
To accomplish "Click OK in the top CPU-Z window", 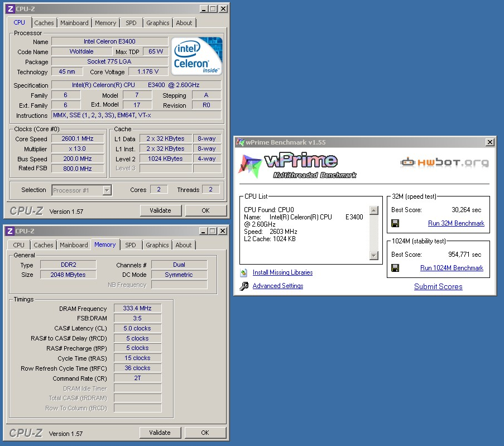I will click(x=205, y=210).
